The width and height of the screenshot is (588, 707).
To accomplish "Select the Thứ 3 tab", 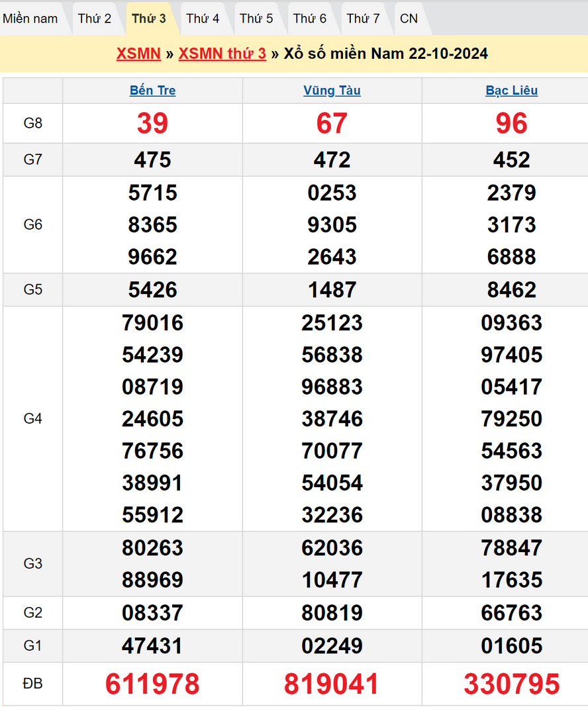I will point(149,19).
